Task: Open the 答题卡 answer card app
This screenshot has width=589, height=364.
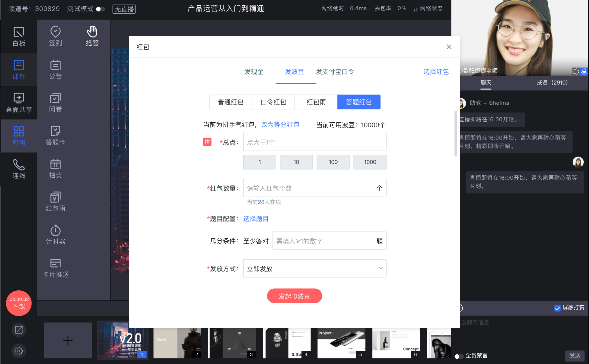Action: [55, 136]
